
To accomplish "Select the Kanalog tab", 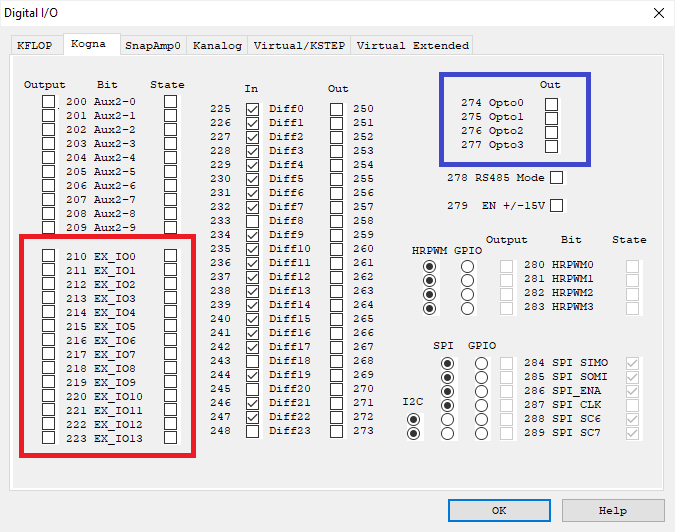I will click(217, 45).
